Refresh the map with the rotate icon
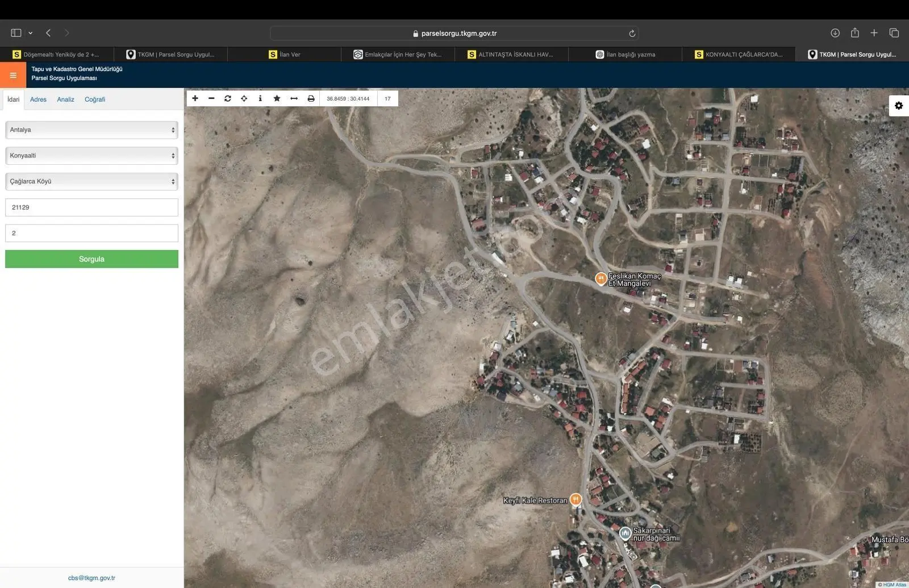The width and height of the screenshot is (909, 588). [228, 98]
